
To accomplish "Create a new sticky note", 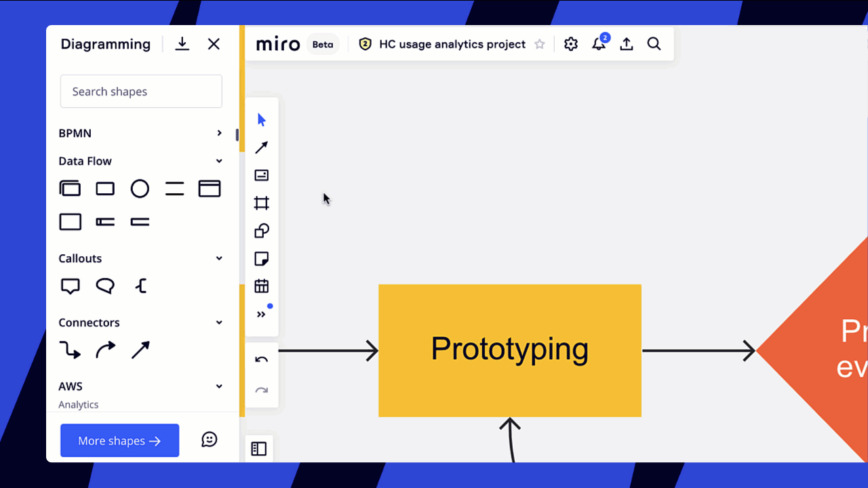I will (x=261, y=258).
